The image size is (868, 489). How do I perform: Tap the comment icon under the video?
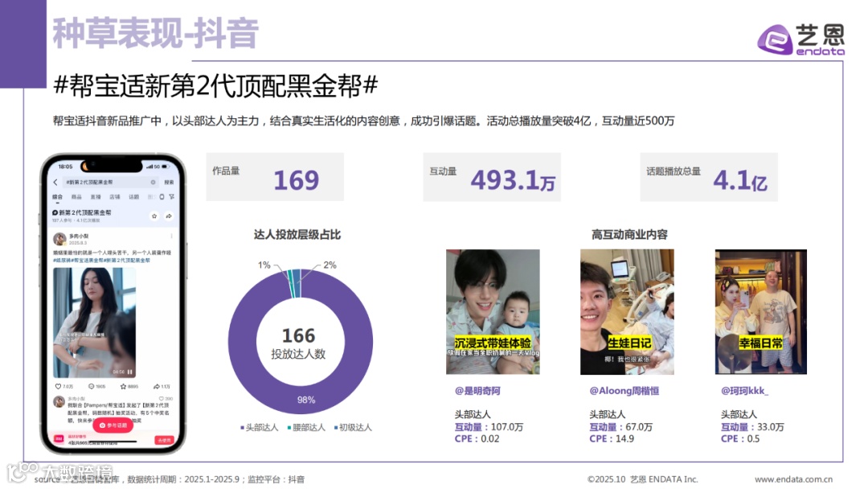92,387
